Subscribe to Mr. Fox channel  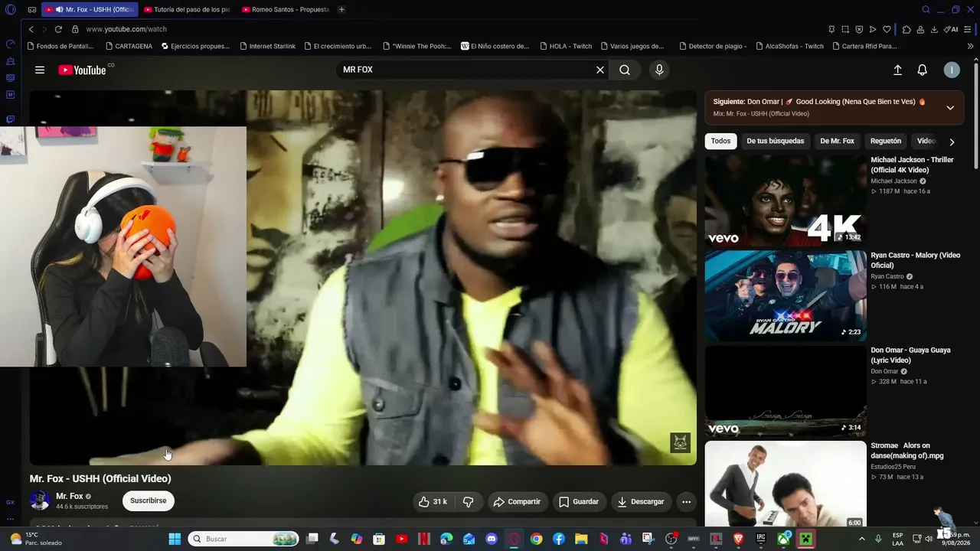149,500
